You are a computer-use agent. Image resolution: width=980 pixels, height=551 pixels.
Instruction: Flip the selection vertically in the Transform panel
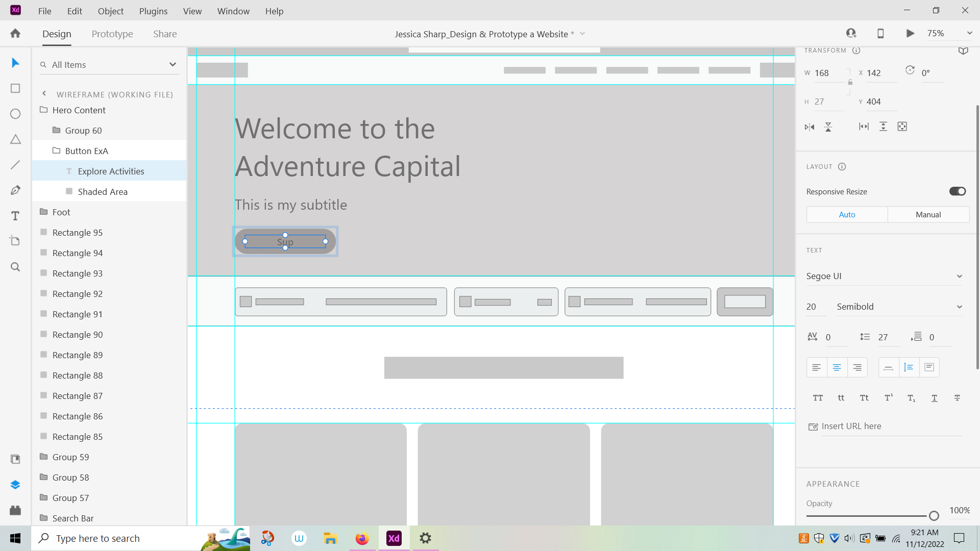(828, 127)
